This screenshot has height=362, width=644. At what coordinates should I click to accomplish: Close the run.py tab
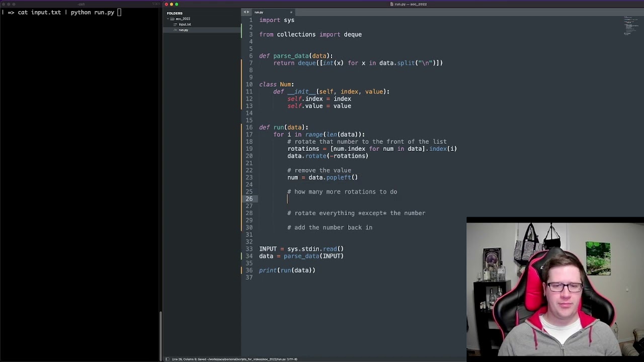pyautogui.click(x=291, y=12)
